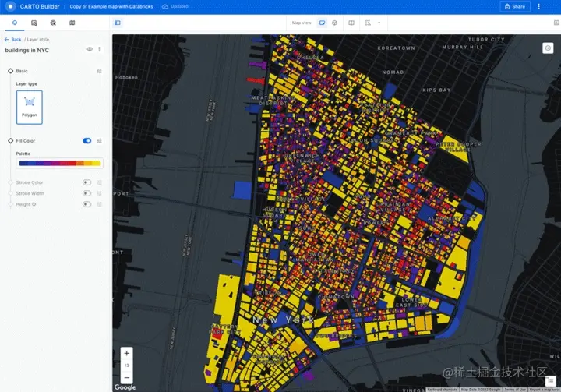
Task: Open the Basemap tab icon in sidebar
Action: point(72,23)
